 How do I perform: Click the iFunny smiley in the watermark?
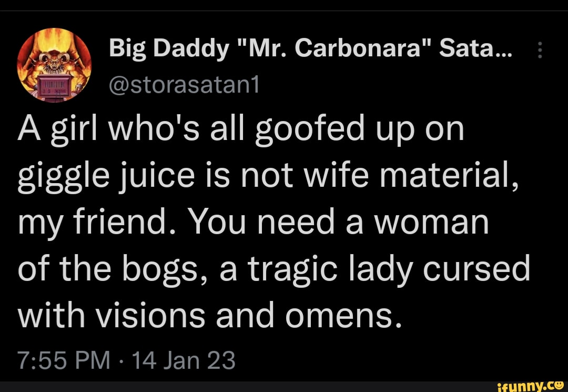[559, 385]
